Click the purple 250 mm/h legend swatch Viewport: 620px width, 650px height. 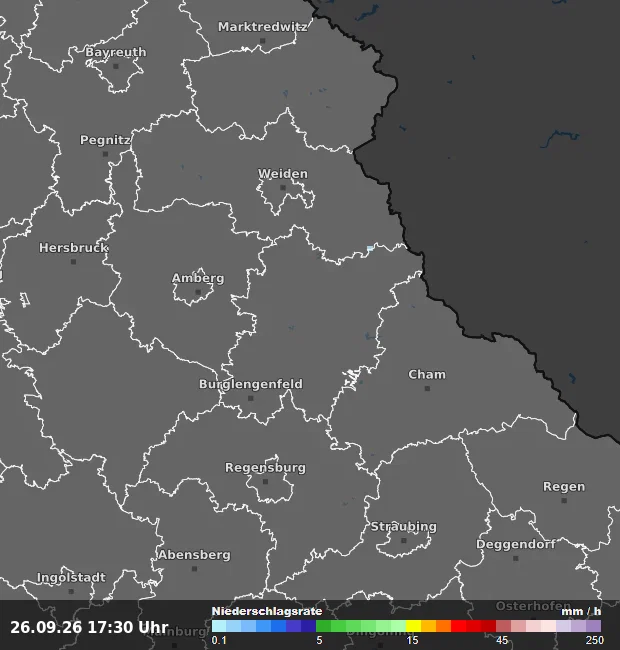coord(593,626)
